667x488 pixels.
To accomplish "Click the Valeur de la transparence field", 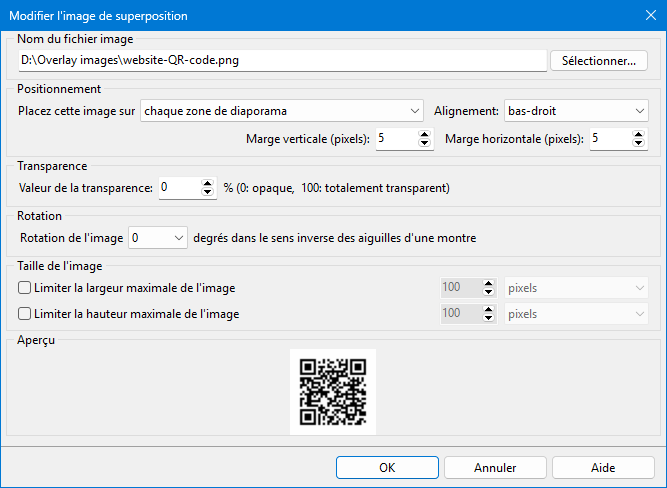I will [x=180, y=188].
